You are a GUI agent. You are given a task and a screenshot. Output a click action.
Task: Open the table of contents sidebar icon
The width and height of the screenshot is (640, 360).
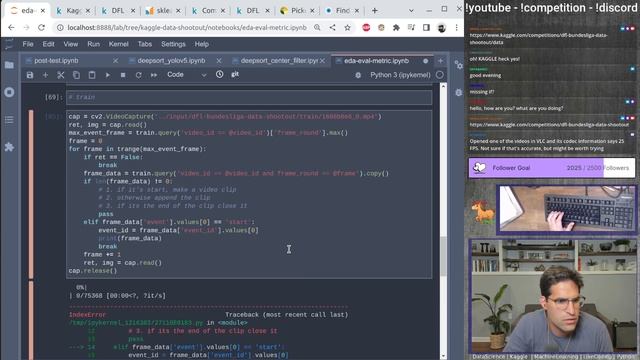tap(9, 120)
